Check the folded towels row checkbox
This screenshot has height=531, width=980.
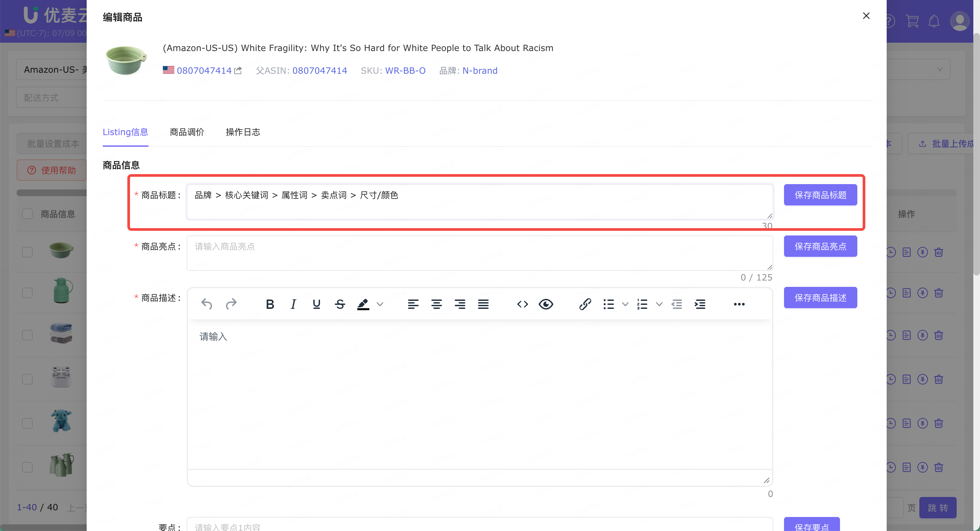coord(27,335)
